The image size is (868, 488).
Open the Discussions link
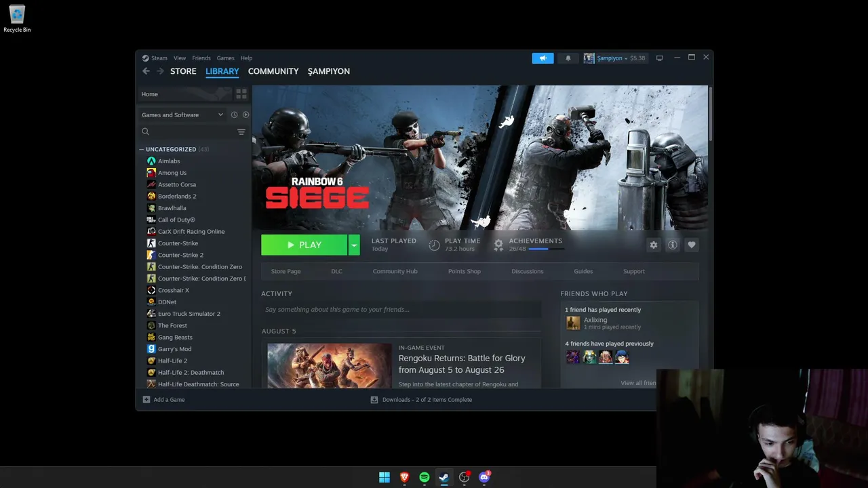coord(528,271)
